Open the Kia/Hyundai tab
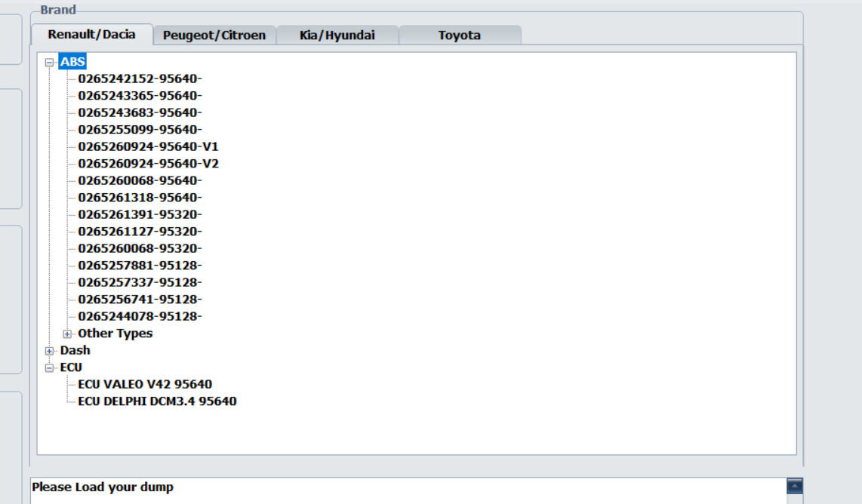 tap(337, 35)
